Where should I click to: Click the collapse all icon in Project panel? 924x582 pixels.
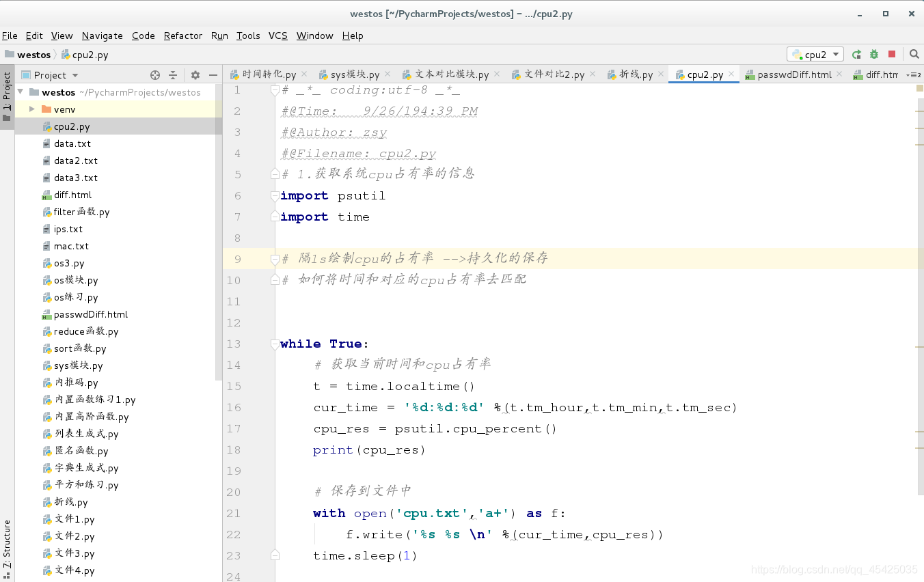pos(173,75)
